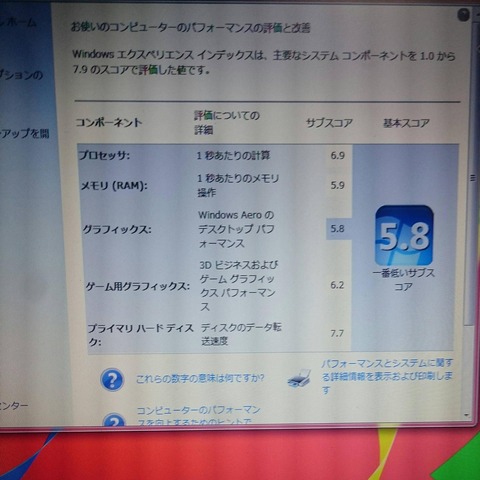480x480 pixels.
Task: Select the グラフィックス row label
Action: pyautogui.click(x=117, y=229)
